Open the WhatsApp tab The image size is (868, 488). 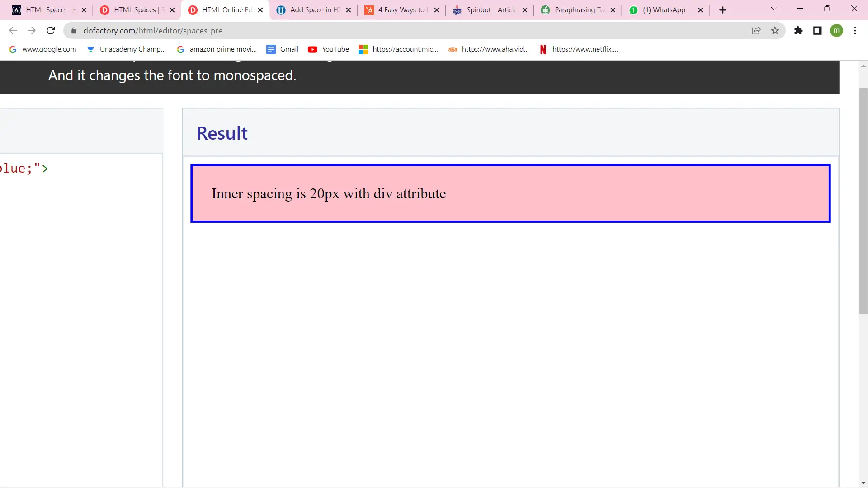click(x=665, y=9)
